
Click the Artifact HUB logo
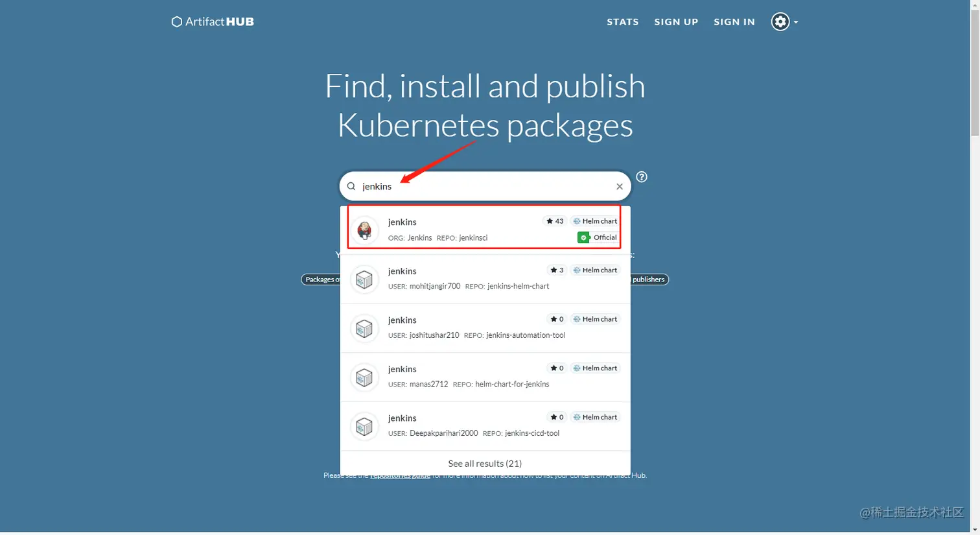click(x=213, y=21)
